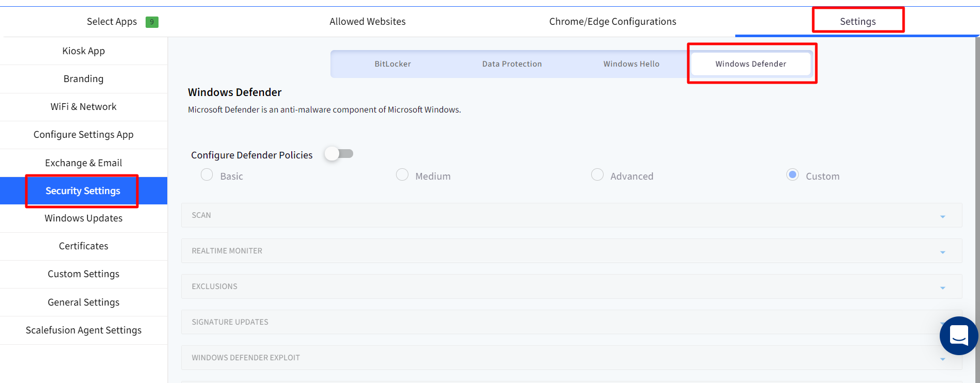Expand the SCAN section arrow
This screenshot has height=383, width=980.
(x=942, y=217)
